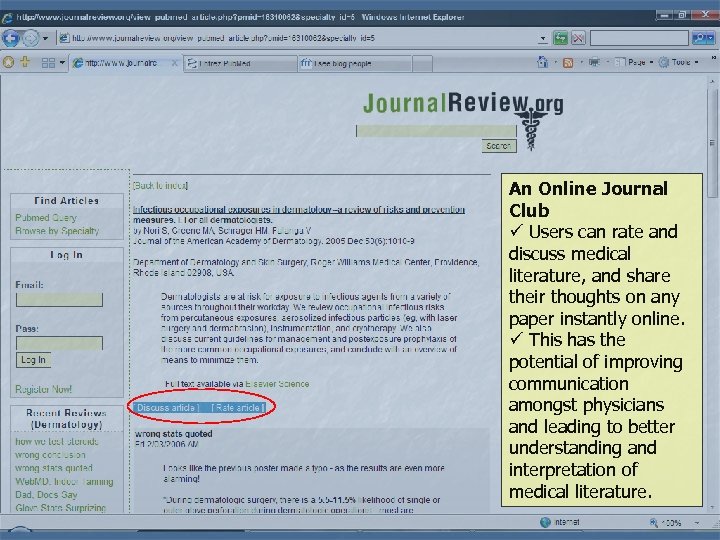Image resolution: width=720 pixels, height=540 pixels.
Task: Click the browser Back arrow button
Action: click(x=11, y=38)
